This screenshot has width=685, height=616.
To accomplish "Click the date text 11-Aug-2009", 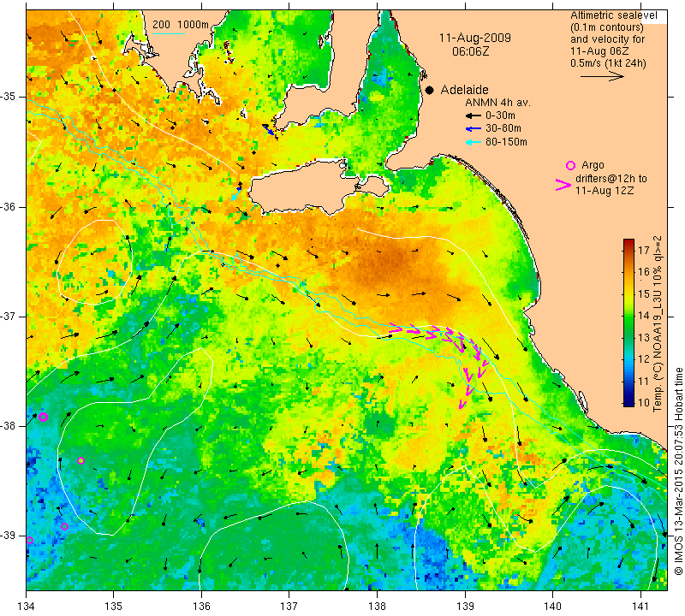I will tap(475, 38).
